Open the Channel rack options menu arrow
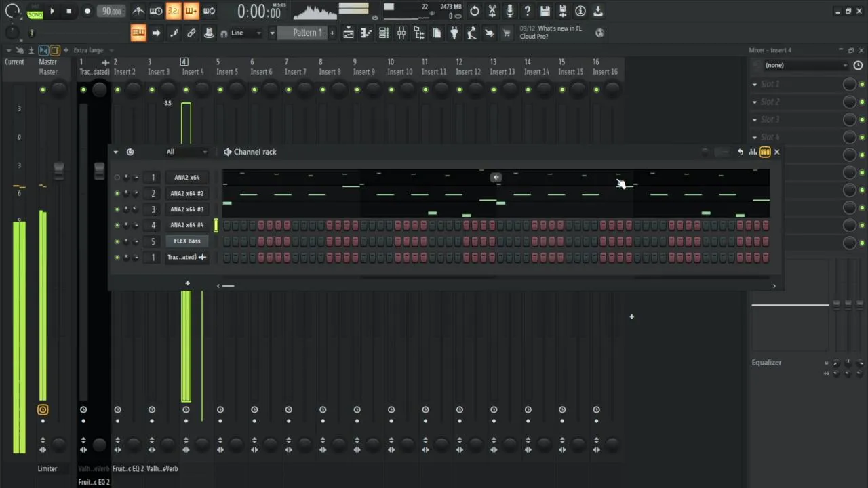The image size is (868, 488). (116, 152)
